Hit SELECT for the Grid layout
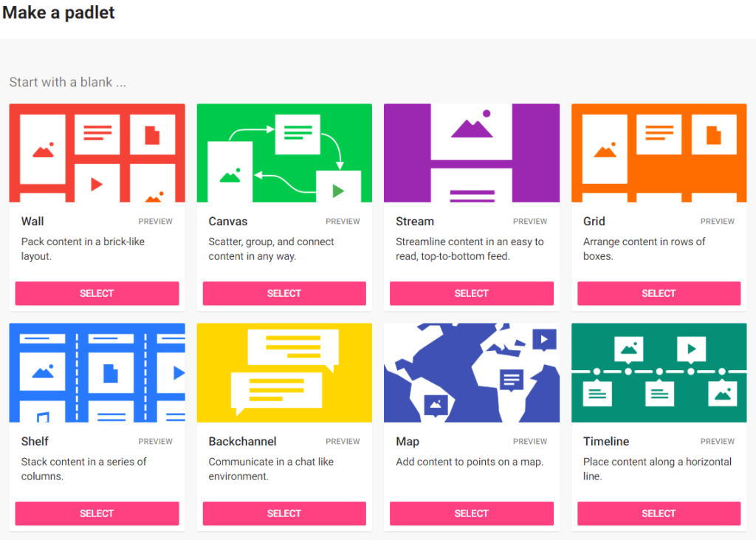This screenshot has width=756, height=540. pyautogui.click(x=659, y=293)
